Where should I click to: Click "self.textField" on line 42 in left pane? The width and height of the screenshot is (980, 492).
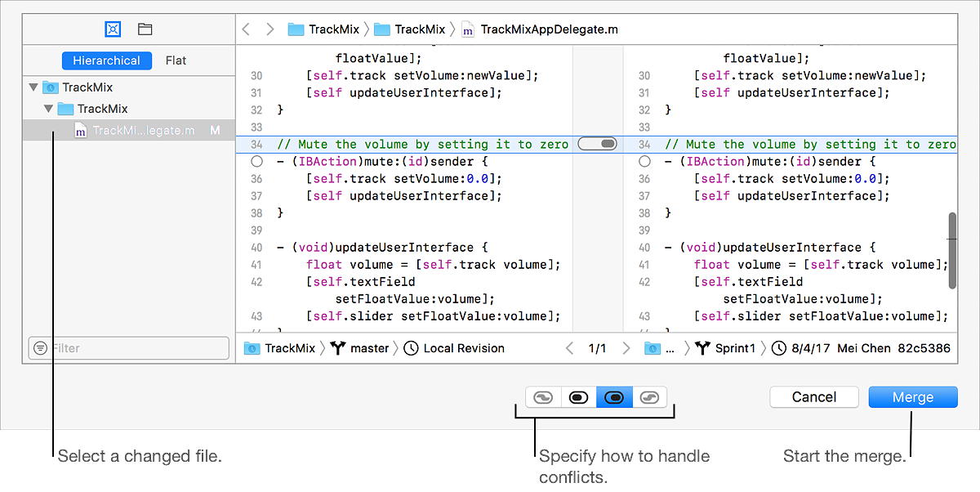tap(364, 282)
